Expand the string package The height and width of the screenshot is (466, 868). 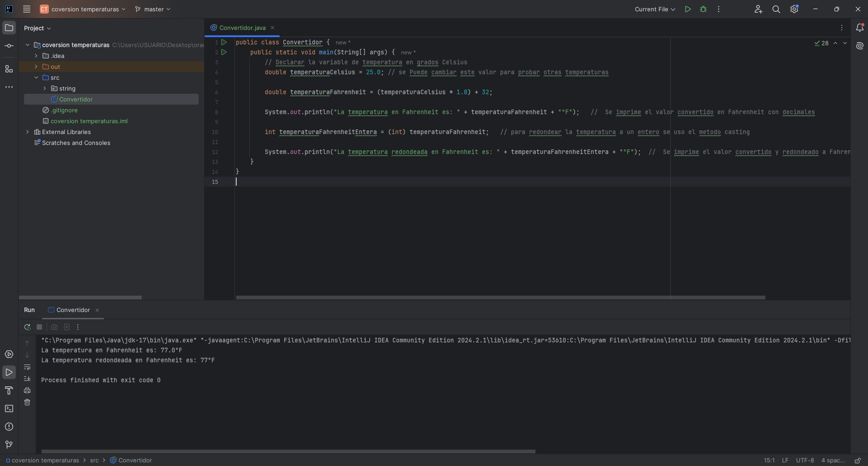[45, 88]
